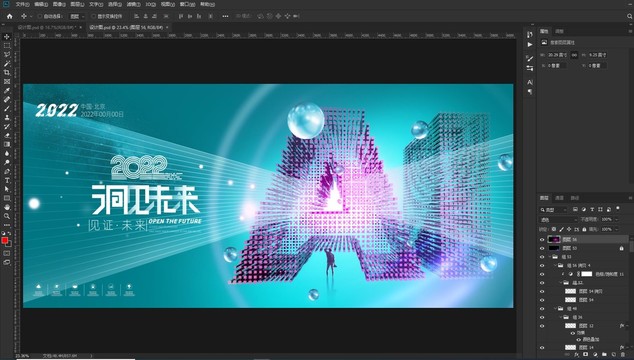Click the foreground red color swatch

pyautogui.click(x=5, y=240)
